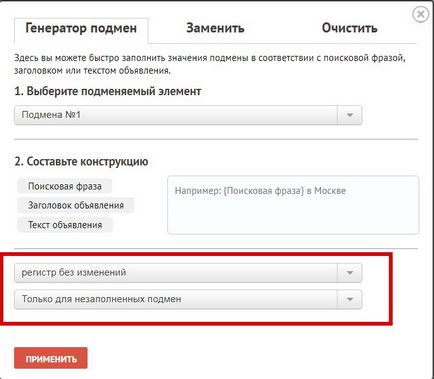Switch to the Генератор подмен tab

[x=81, y=28]
